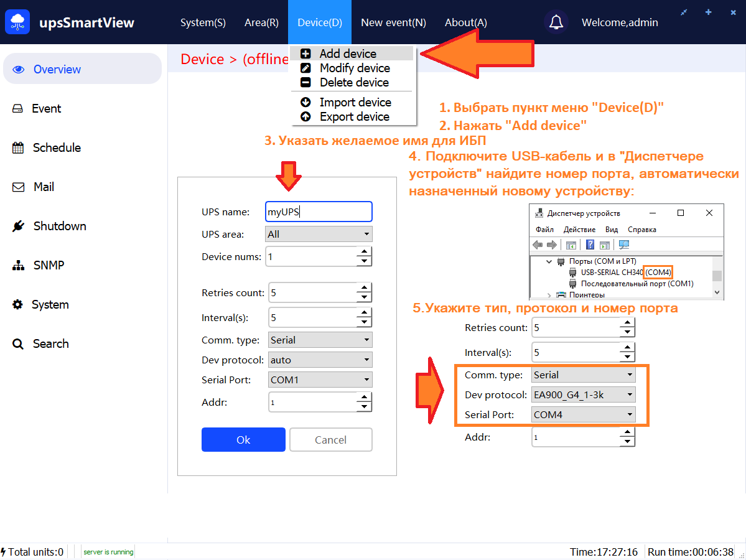The width and height of the screenshot is (746, 560).
Task: Click the upsSmartView cloud logo icon
Action: (x=17, y=22)
